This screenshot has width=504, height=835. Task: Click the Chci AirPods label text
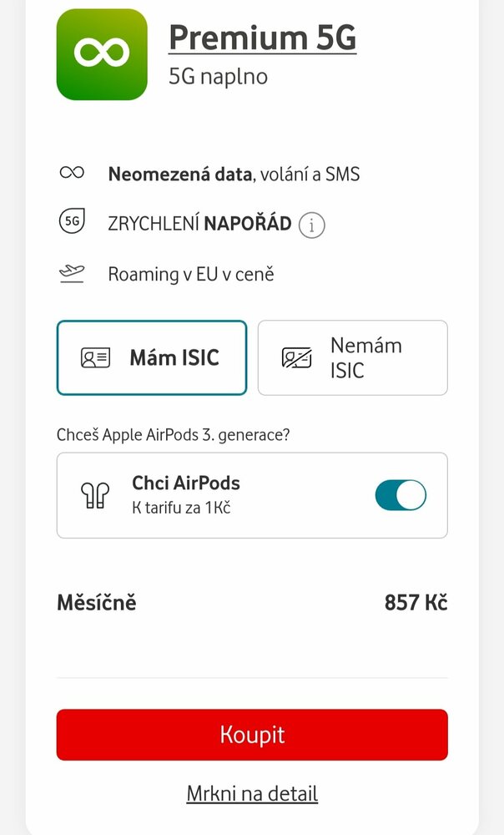[186, 483]
